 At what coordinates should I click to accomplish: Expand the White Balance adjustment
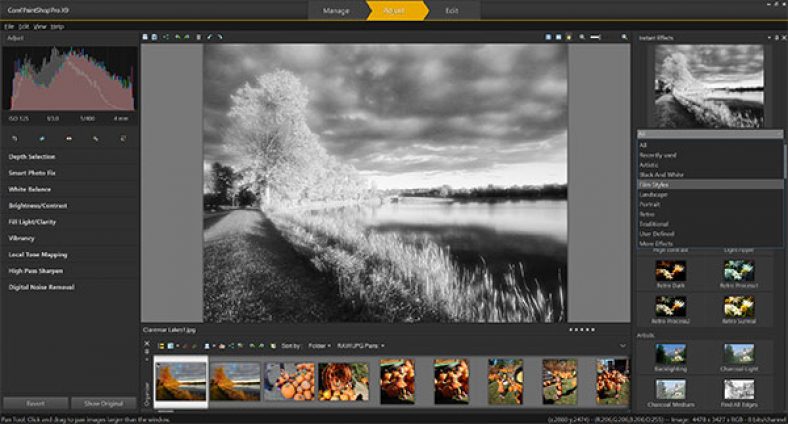tap(31, 189)
